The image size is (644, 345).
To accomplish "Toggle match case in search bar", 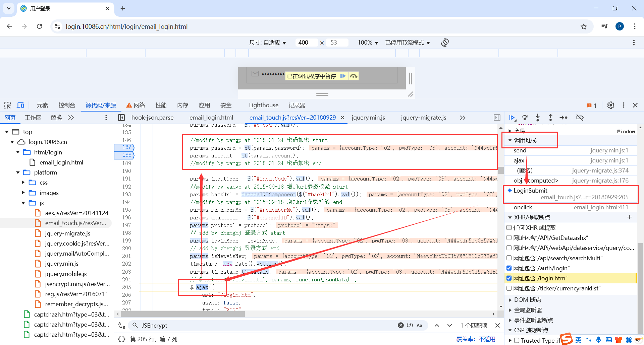I will (419, 325).
